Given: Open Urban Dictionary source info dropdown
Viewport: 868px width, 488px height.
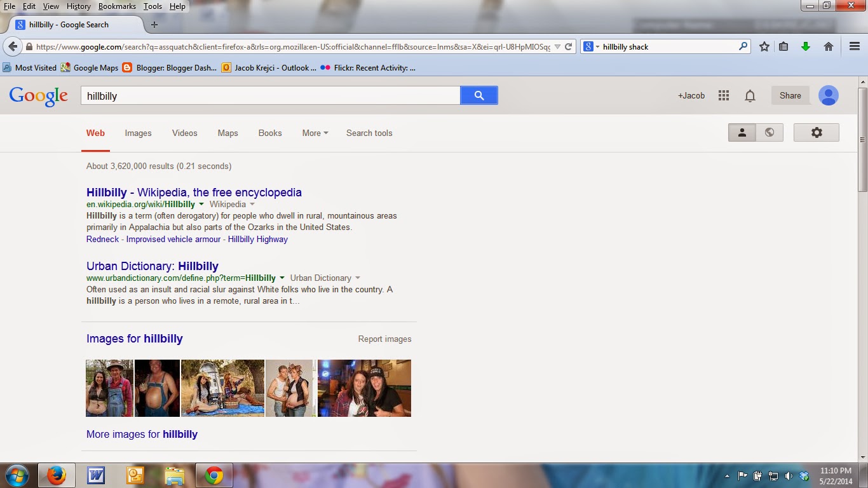Looking at the screenshot, I should click(358, 278).
